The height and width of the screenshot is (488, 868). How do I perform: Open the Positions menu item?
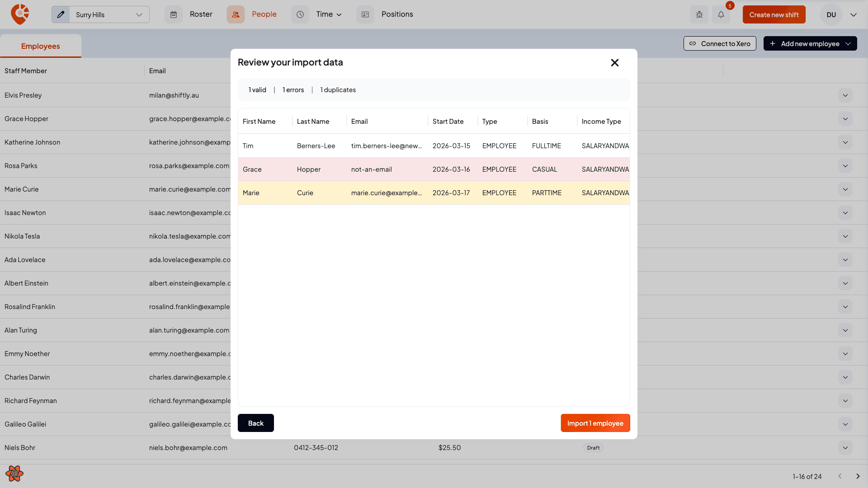tap(397, 14)
